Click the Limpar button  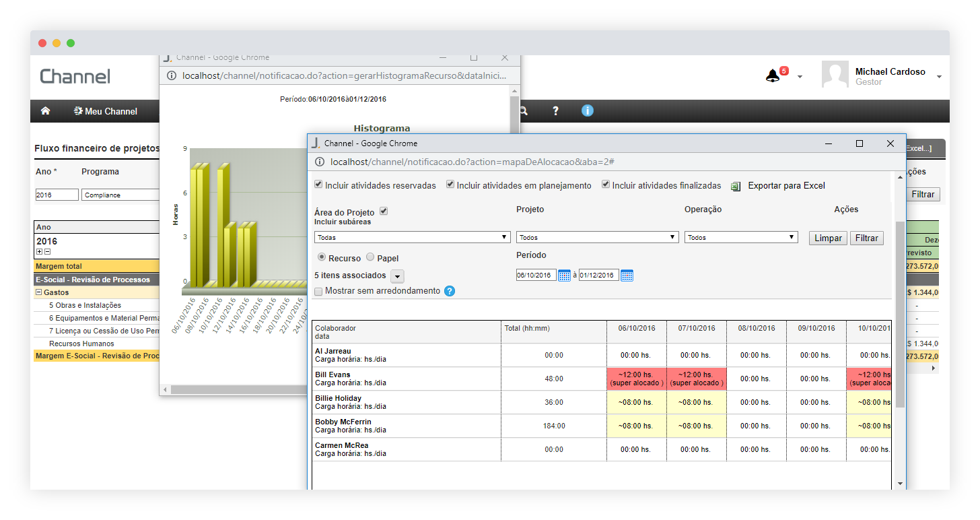coord(827,238)
